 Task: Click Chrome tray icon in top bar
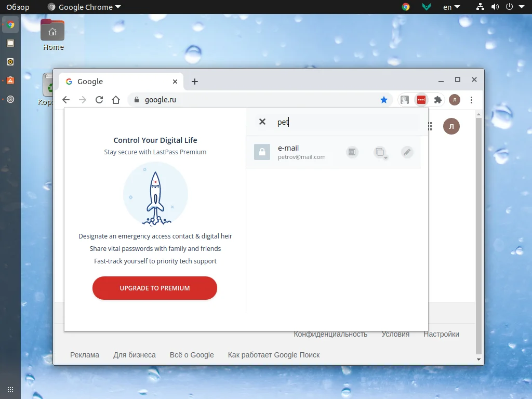[x=406, y=7]
